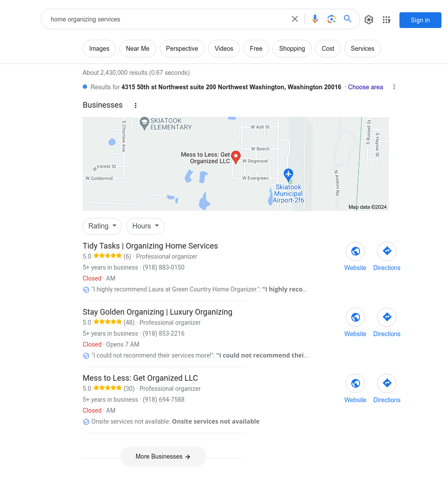The width and height of the screenshot is (448, 477).
Task: Expand the Hours filter dropdown
Action: [145, 226]
